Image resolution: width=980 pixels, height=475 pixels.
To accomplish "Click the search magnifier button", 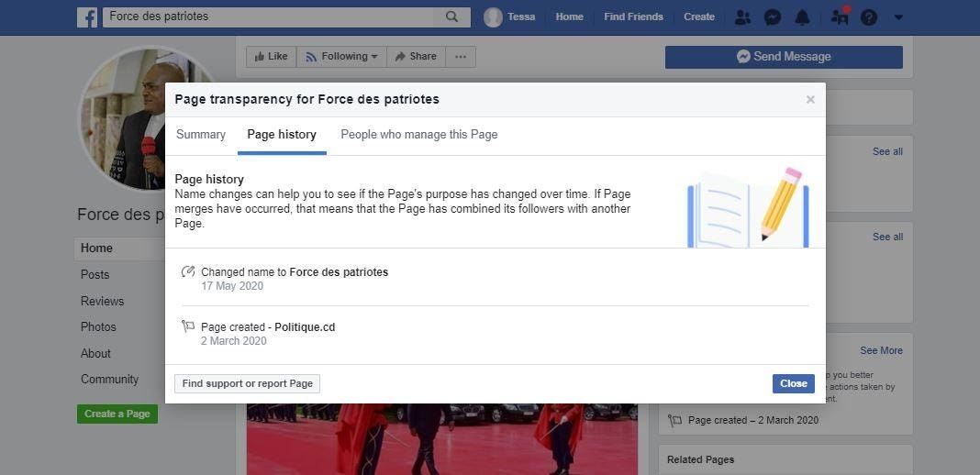I will [x=451, y=17].
